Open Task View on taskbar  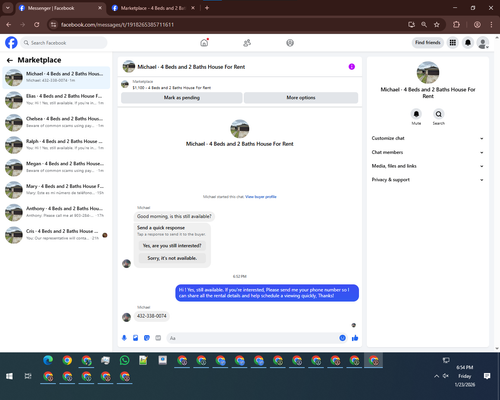pos(28,376)
